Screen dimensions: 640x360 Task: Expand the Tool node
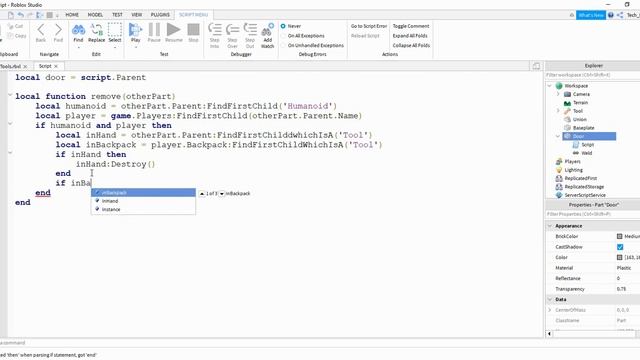point(558,111)
